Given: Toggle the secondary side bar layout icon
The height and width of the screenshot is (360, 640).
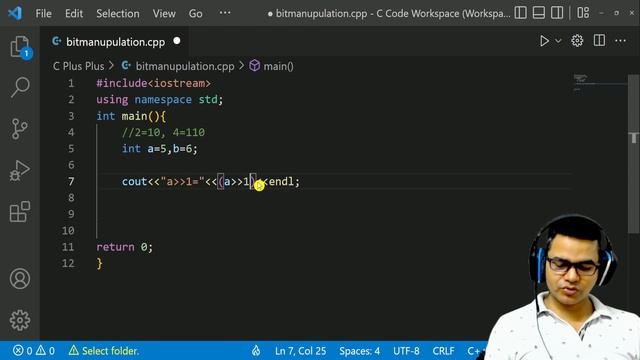Looking at the screenshot, I should [557, 13].
